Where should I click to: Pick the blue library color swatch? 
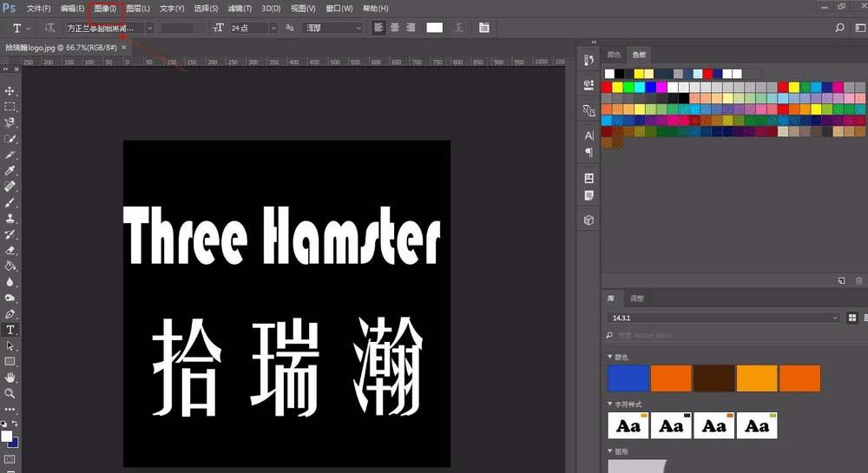(x=628, y=378)
